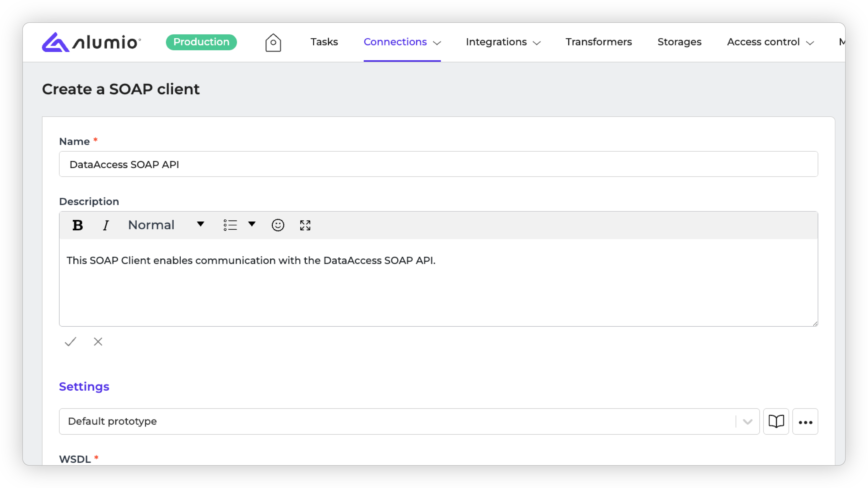The image size is (868, 488).
Task: Expand description editor to fullscreen
Action: pos(305,225)
